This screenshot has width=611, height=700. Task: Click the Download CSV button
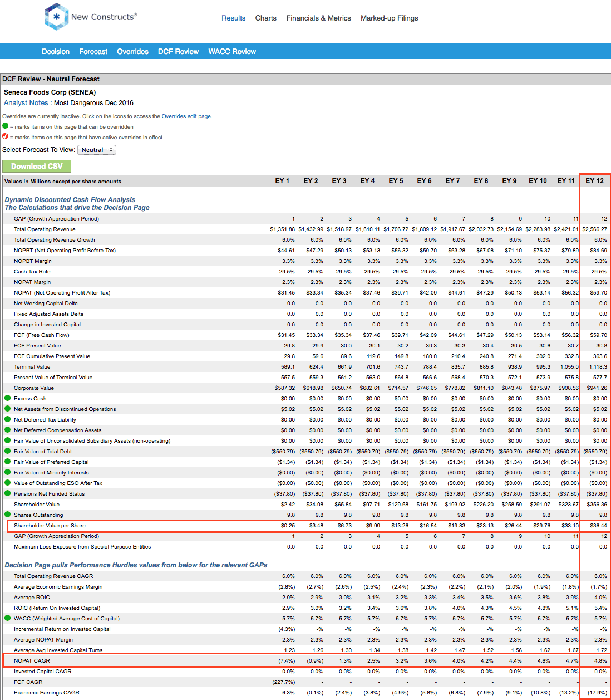37,166
